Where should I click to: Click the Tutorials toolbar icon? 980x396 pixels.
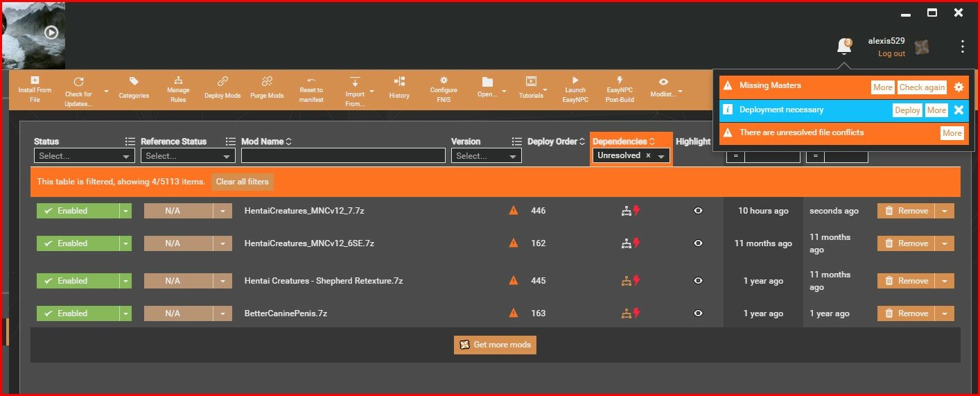tap(531, 82)
